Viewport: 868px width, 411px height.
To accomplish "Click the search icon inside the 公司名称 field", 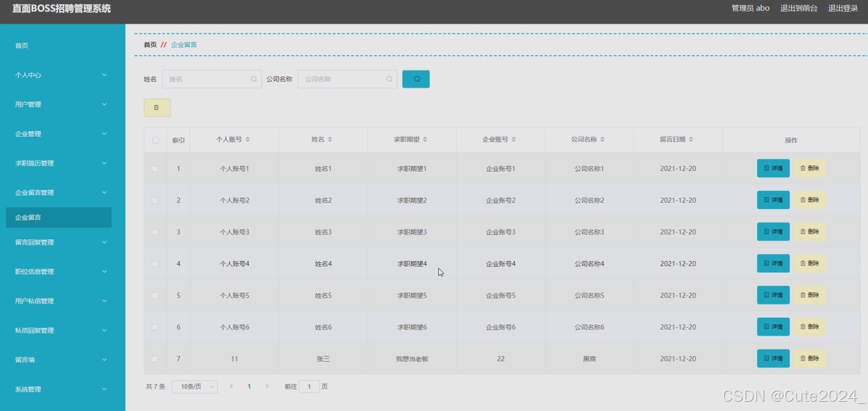I will click(389, 79).
